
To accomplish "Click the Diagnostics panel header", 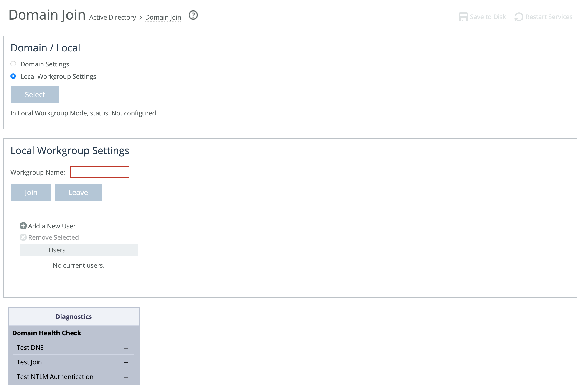I will [74, 316].
